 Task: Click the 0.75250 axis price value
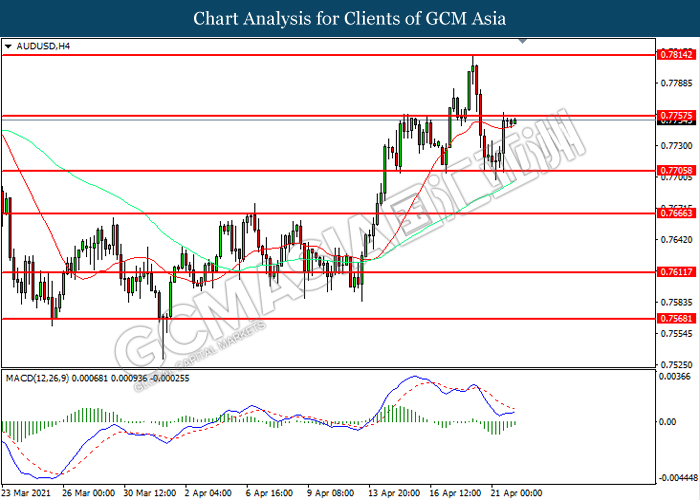676,365
